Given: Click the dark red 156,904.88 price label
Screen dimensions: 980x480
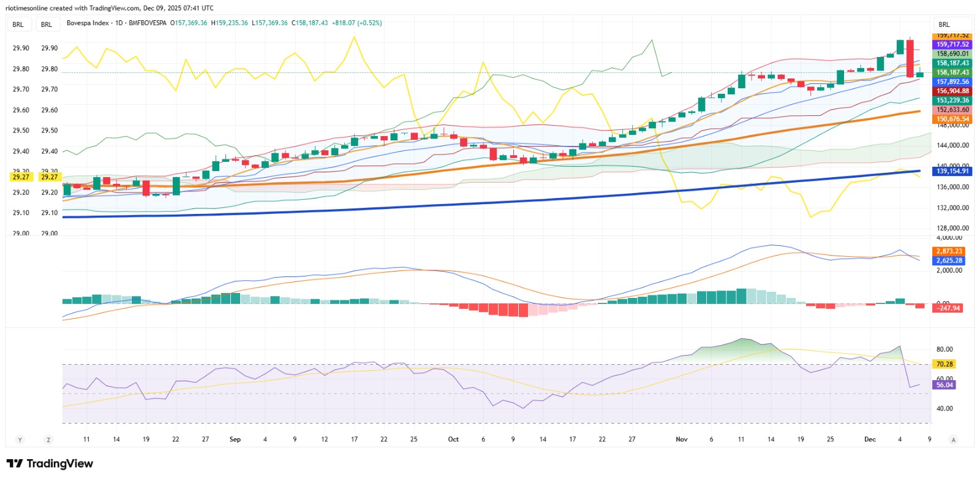Looking at the screenshot, I should coord(952,91).
